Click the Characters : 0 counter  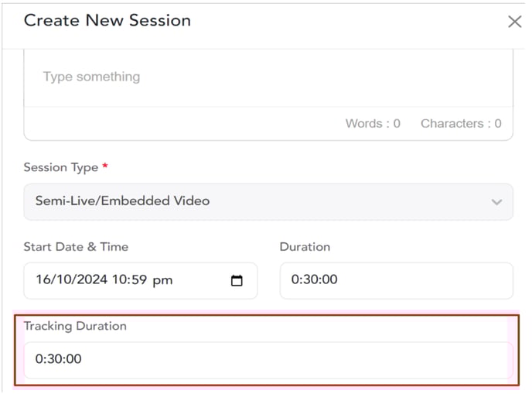[x=461, y=123]
